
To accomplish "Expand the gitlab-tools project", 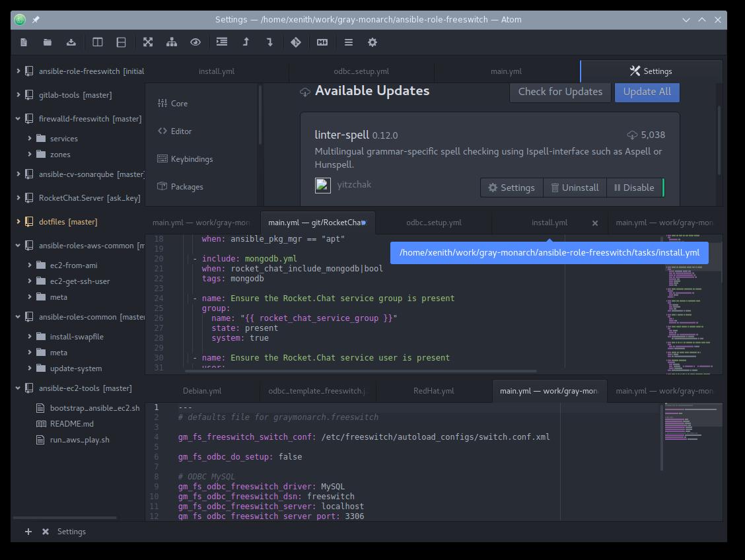I will (x=18, y=94).
